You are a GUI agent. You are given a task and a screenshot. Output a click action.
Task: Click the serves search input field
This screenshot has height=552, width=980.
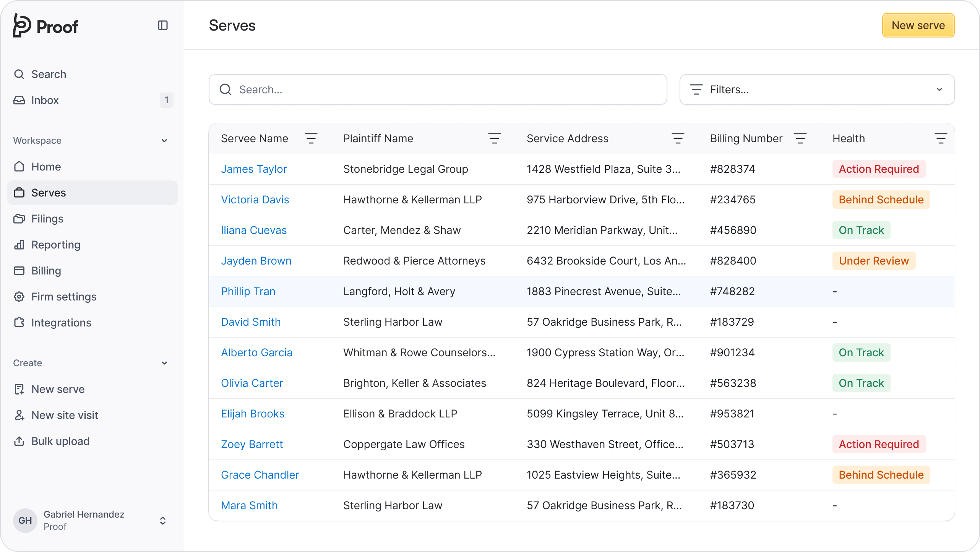point(438,89)
